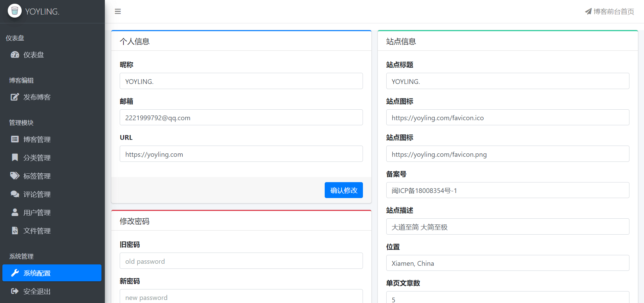Click the dashboard gauge icon
The width and height of the screenshot is (644, 303).
click(x=15, y=55)
